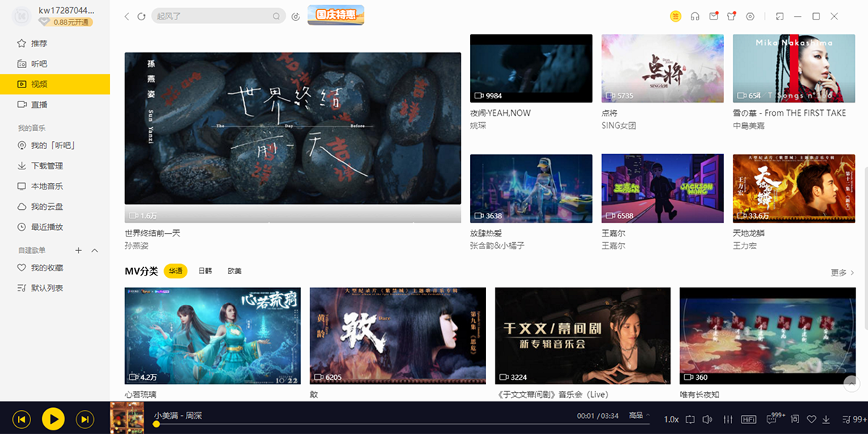The image size is (868, 434).
Task: Toggle the 词 lyrics display
Action: point(794,419)
